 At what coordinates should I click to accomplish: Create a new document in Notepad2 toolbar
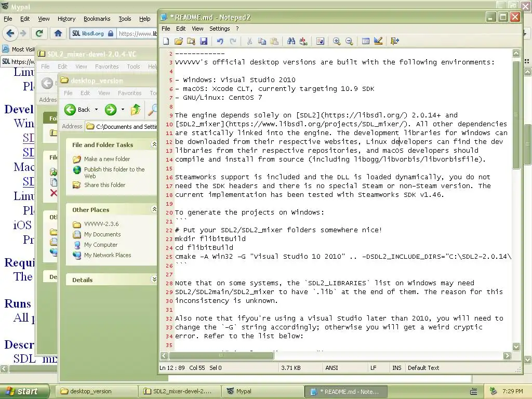pyautogui.click(x=166, y=41)
